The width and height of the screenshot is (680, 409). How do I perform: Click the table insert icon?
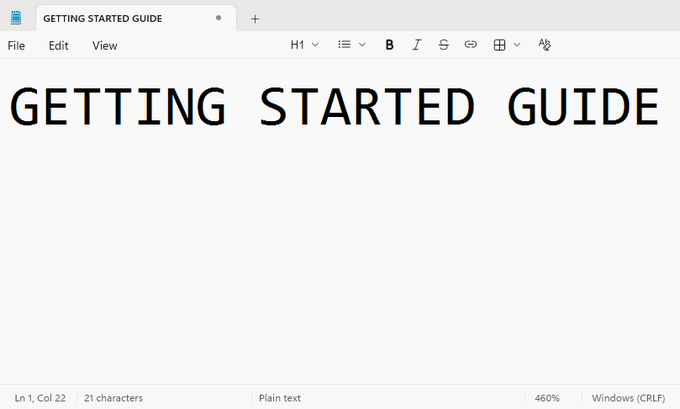point(500,45)
